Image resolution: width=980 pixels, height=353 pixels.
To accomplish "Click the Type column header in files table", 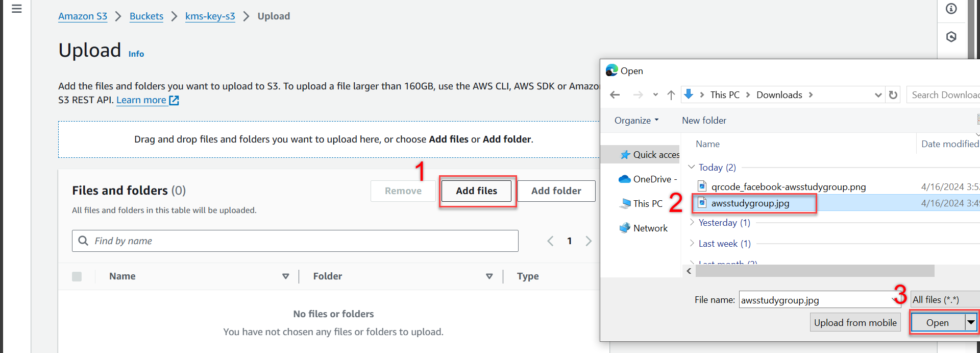I will pos(528,276).
